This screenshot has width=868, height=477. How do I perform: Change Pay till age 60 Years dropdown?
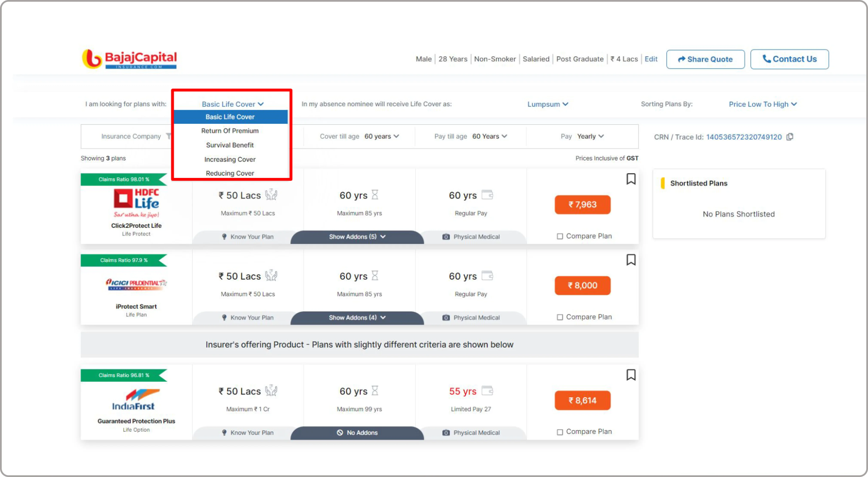click(490, 136)
